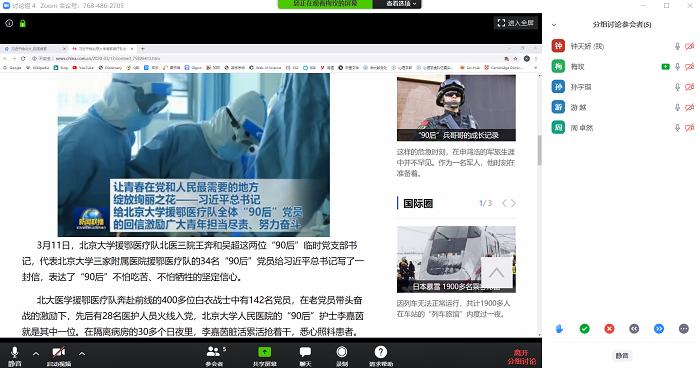The height and width of the screenshot is (368, 700).
Task: Click the green share screen icon
Action: pyautogui.click(x=265, y=352)
